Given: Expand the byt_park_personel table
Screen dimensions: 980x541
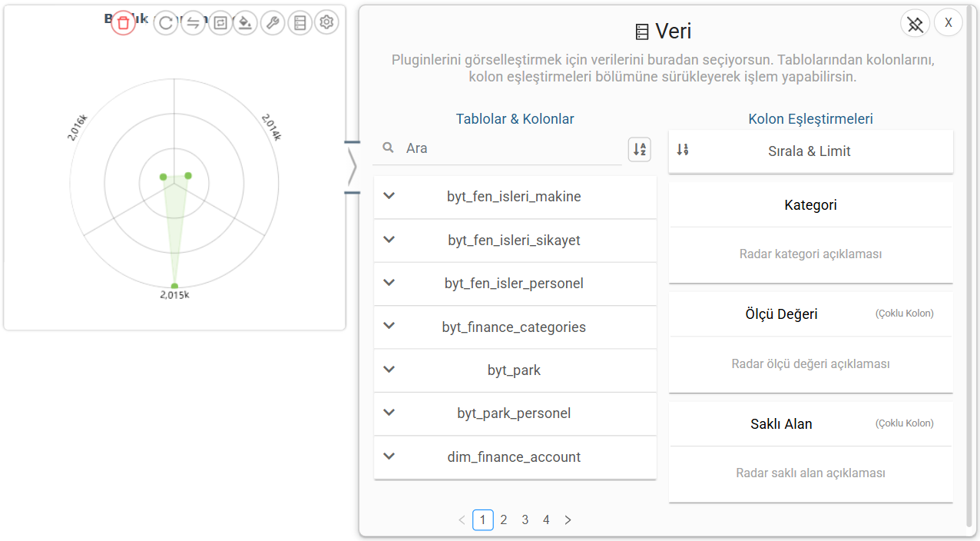Looking at the screenshot, I should click(x=389, y=413).
